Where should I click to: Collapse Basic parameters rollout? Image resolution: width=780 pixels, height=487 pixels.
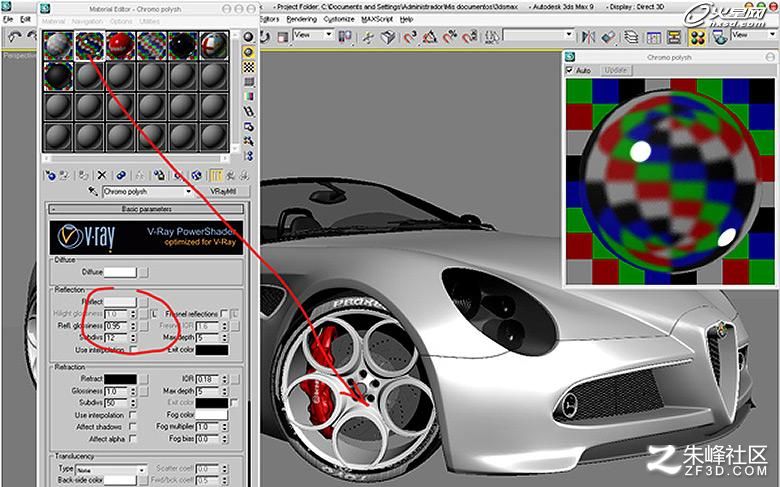(x=146, y=209)
